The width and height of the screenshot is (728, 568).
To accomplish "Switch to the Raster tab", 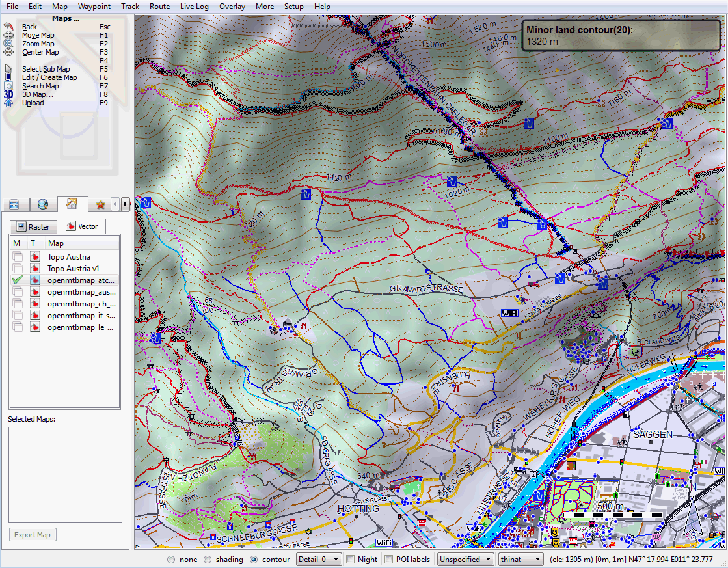I will point(33,226).
